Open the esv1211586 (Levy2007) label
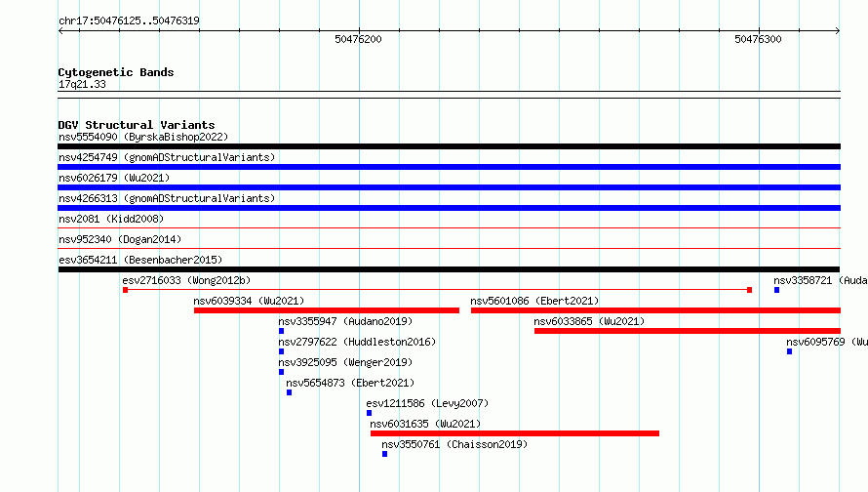The width and height of the screenshot is (868, 492). pyautogui.click(x=427, y=403)
